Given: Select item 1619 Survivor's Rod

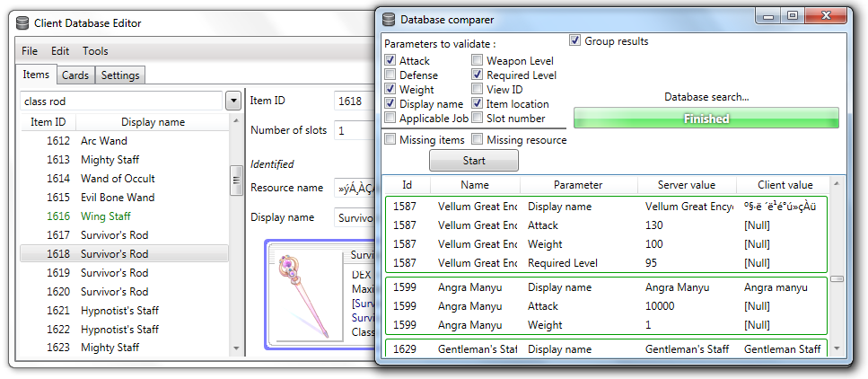Looking at the screenshot, I should (x=125, y=273).
